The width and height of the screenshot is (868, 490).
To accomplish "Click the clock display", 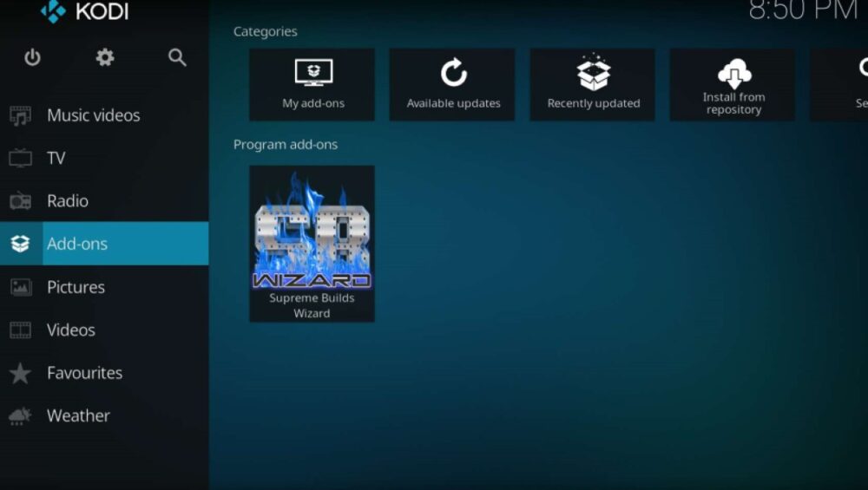I will [x=803, y=10].
